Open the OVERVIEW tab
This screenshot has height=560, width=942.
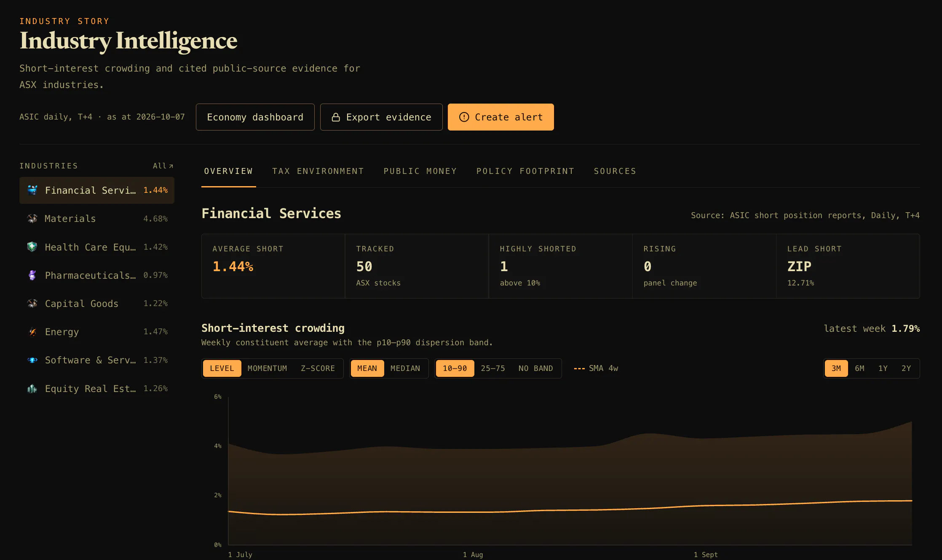tap(228, 171)
